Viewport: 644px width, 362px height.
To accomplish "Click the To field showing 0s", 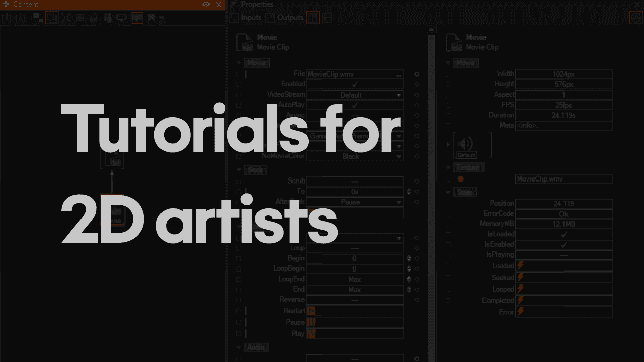I will tap(355, 192).
